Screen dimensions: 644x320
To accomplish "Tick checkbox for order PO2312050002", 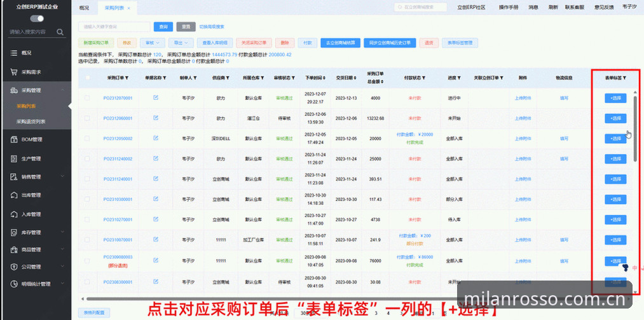I will click(x=86, y=139).
